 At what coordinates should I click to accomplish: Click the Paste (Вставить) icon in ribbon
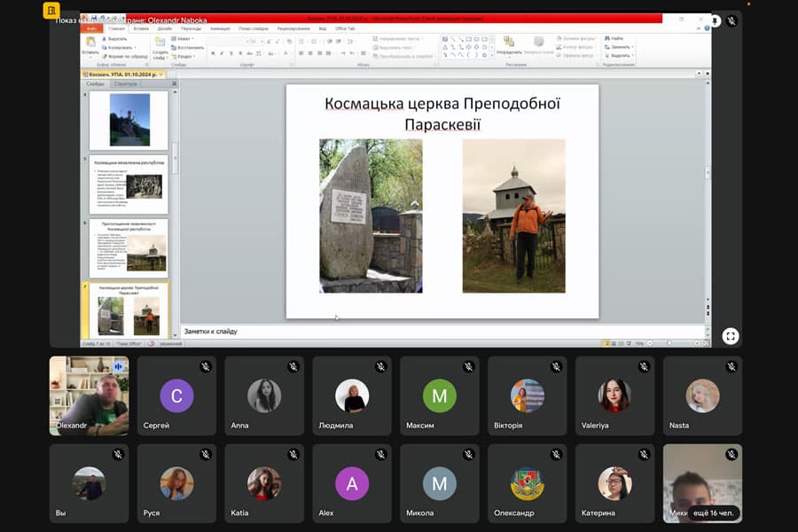tap(90, 43)
